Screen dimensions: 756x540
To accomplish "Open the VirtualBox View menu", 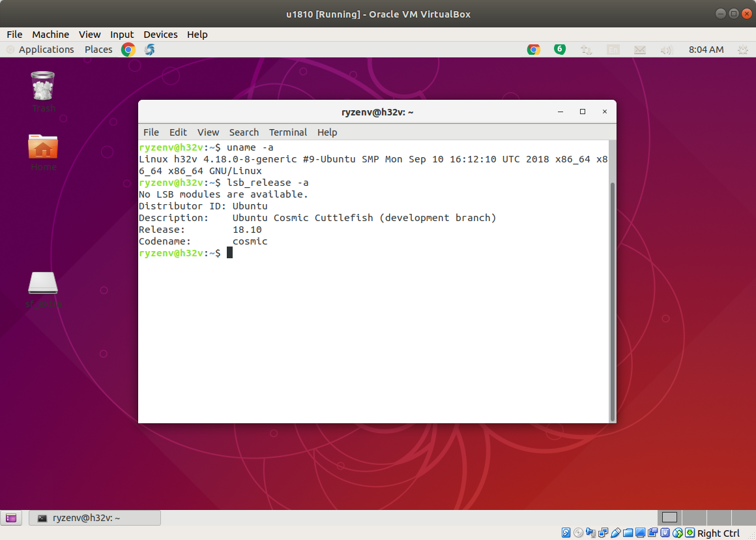I will 90,35.
